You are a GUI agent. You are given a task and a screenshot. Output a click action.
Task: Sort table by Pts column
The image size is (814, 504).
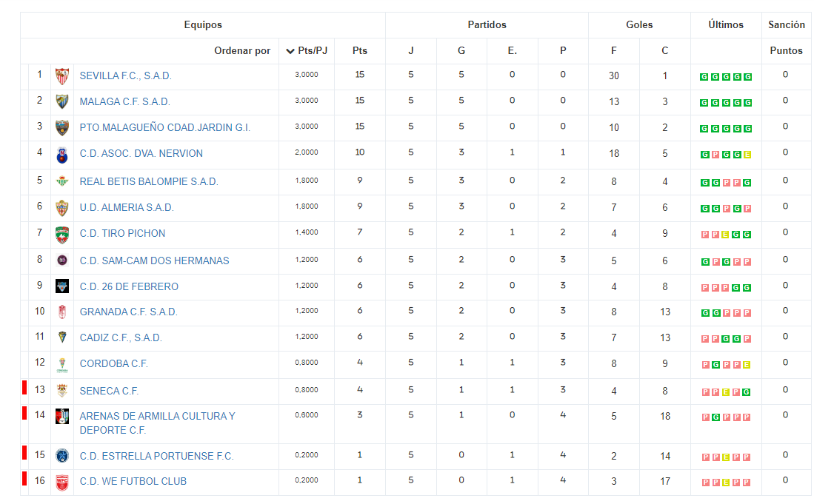click(360, 51)
